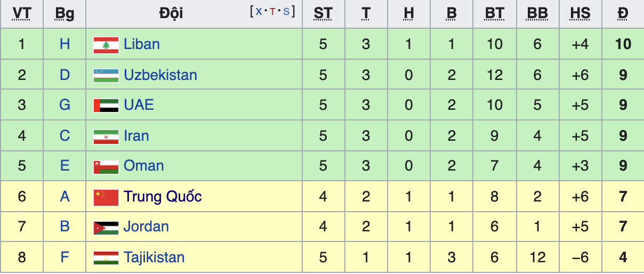Go to group D link
Image resolution: width=644 pixels, height=274 pixels.
[x=65, y=75]
